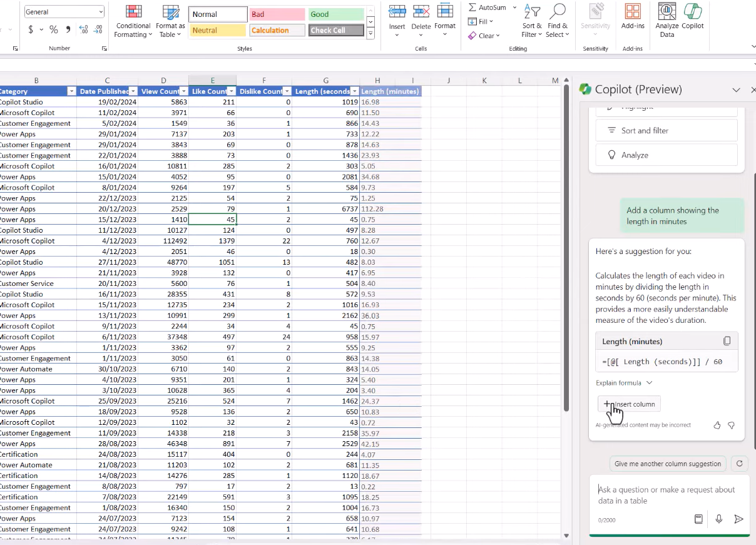Decrease decimal places
The width and height of the screenshot is (756, 545).
coord(98,29)
